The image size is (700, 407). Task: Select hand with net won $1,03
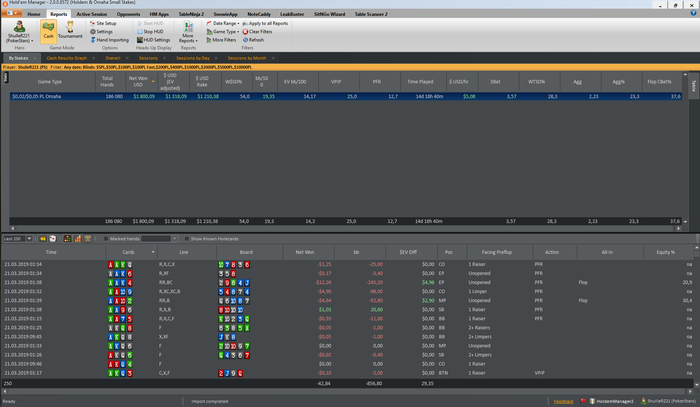347,310
